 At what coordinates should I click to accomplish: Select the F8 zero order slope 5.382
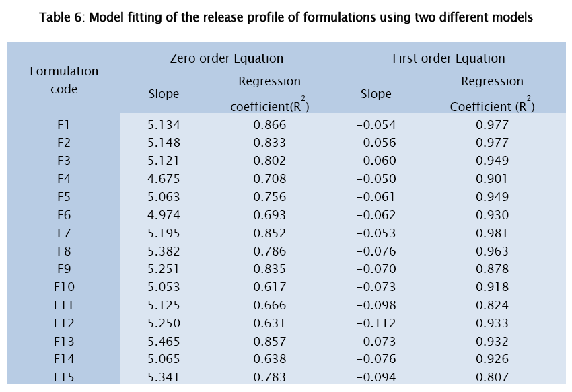point(164,251)
